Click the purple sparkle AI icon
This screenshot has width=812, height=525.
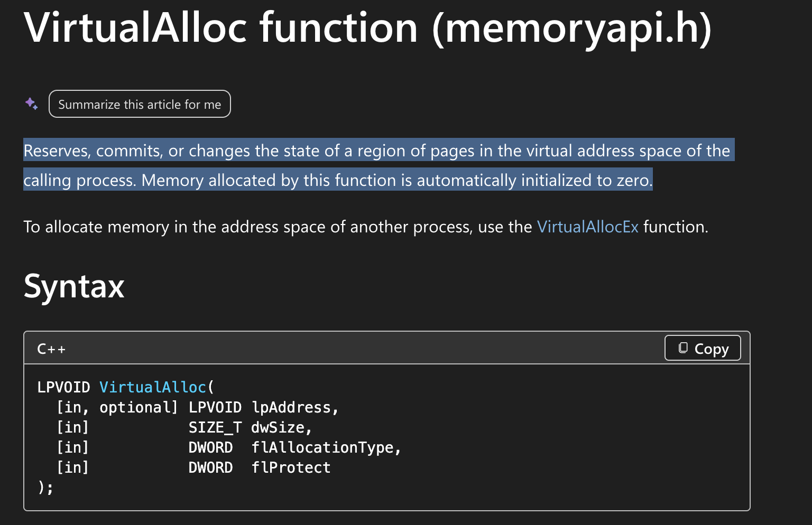click(31, 104)
